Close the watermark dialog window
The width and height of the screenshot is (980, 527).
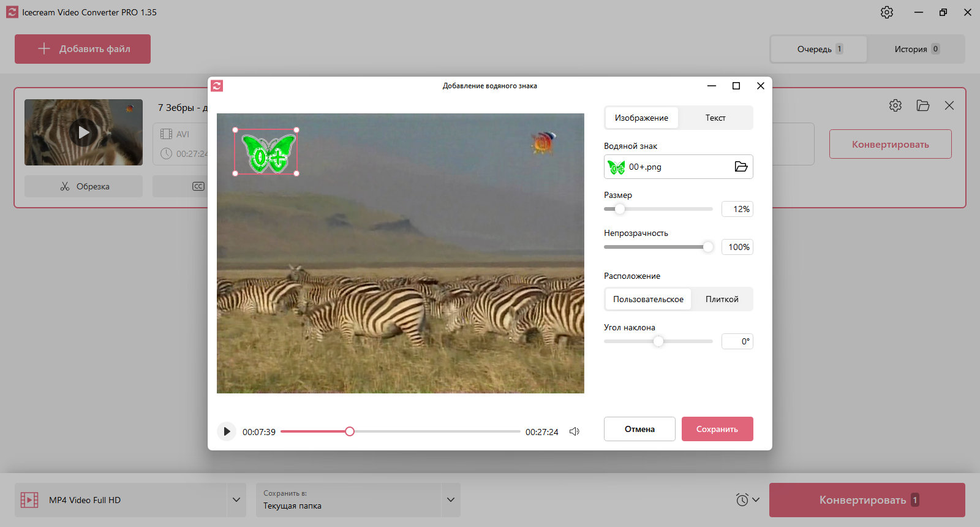click(761, 86)
